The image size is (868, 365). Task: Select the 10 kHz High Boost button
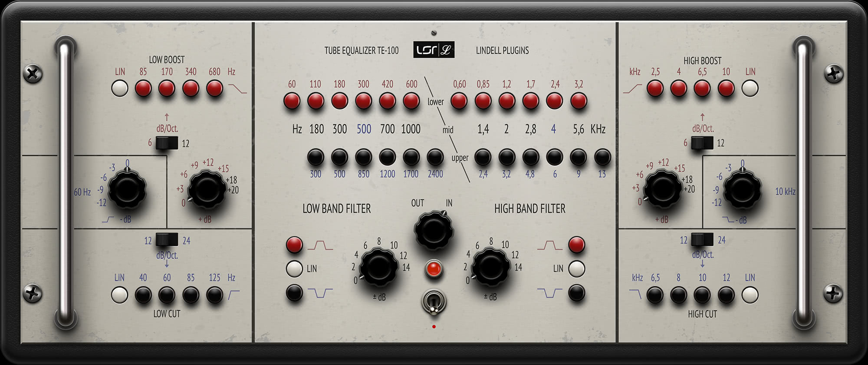(726, 89)
